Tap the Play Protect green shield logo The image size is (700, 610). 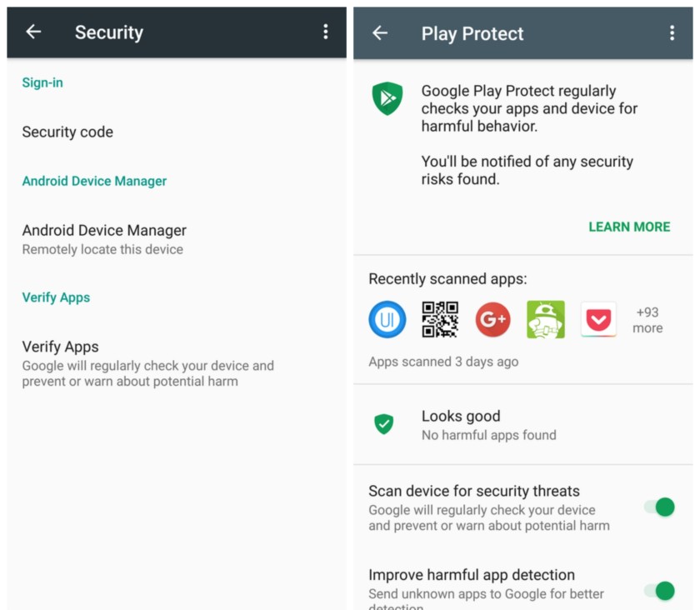(x=387, y=98)
